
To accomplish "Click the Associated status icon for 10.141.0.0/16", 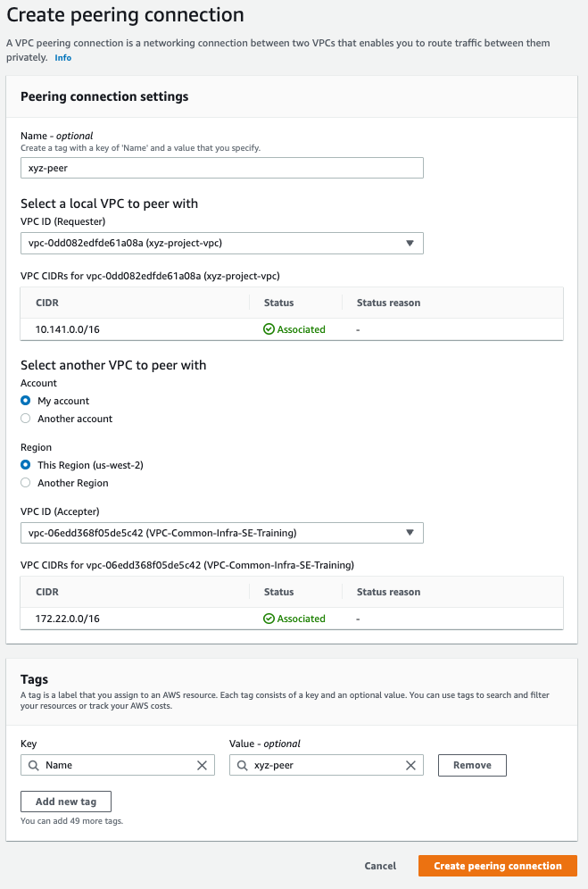I will tap(266, 329).
